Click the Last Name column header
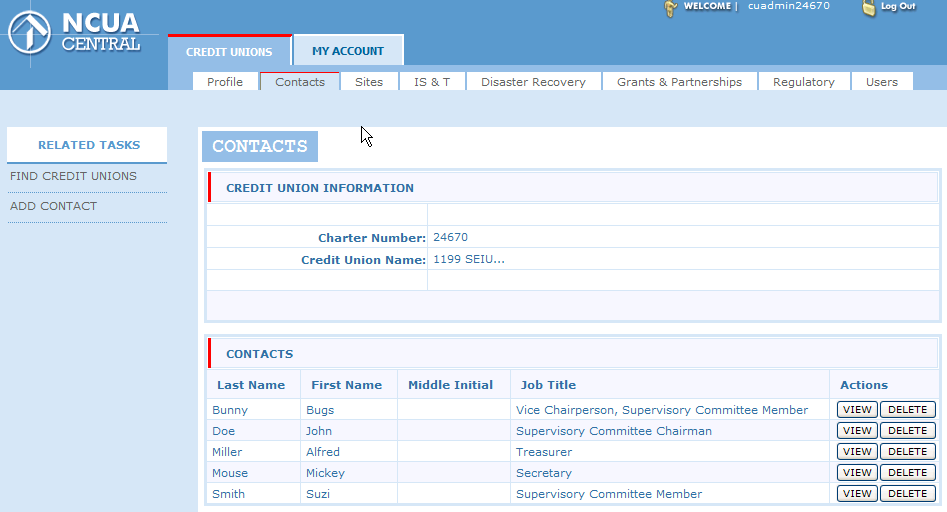This screenshot has width=947, height=512. [x=251, y=385]
